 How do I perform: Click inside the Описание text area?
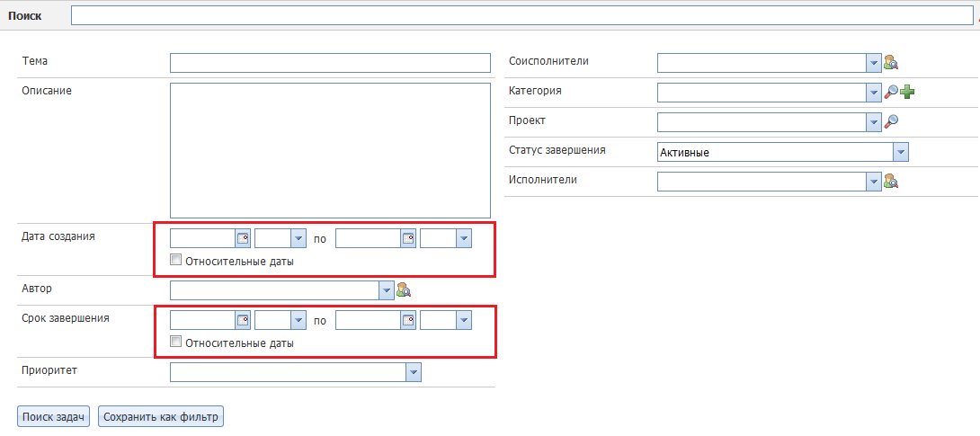point(330,150)
